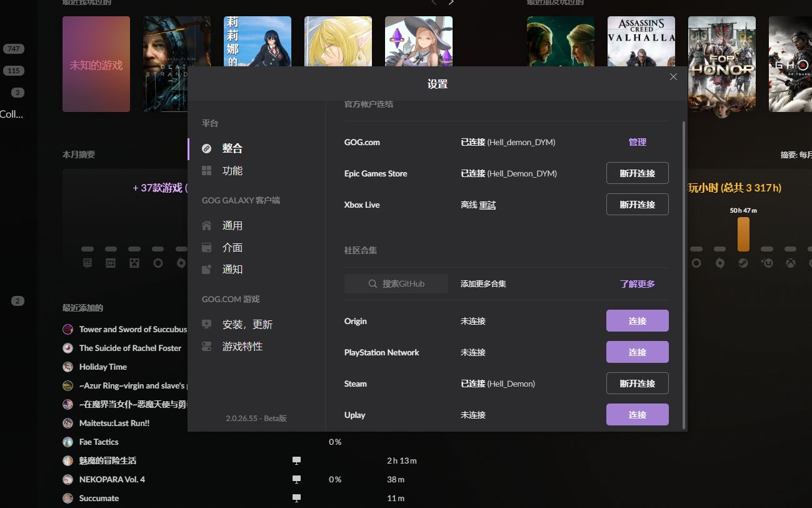Connect the PlayStation Network integration
The image size is (812, 508).
637,352
